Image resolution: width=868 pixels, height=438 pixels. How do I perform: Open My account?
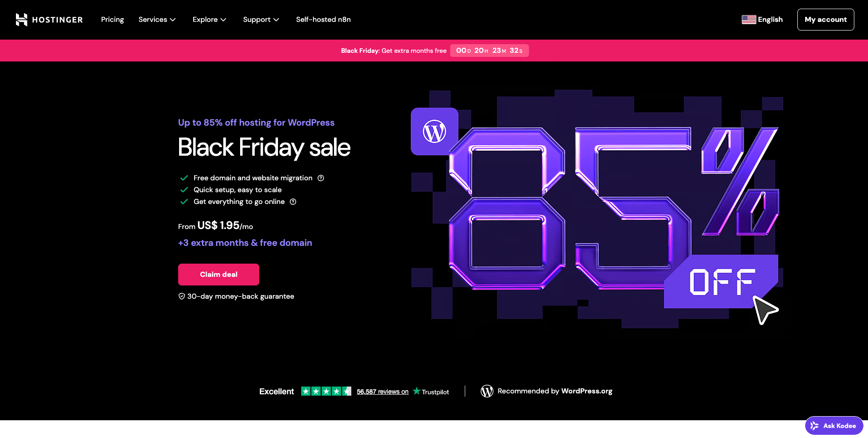[825, 20]
